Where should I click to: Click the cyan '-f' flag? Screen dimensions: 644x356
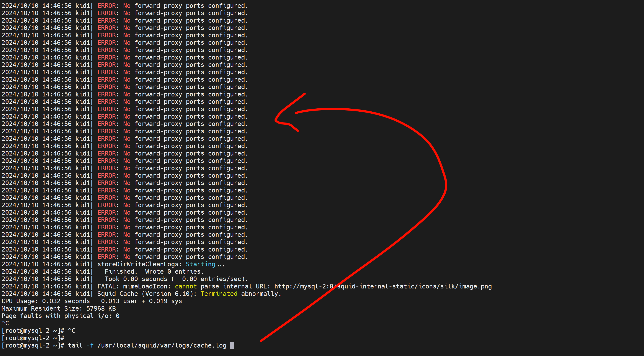[90, 346]
